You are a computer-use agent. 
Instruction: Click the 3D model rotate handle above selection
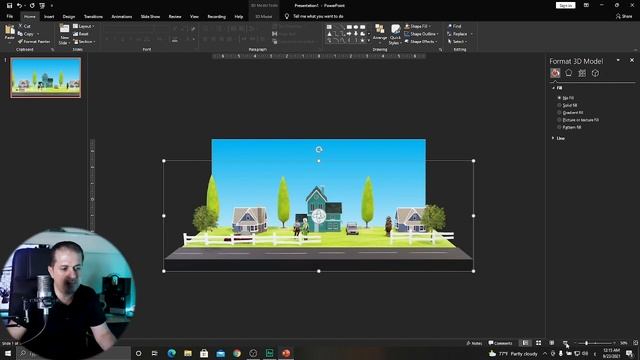click(319, 149)
